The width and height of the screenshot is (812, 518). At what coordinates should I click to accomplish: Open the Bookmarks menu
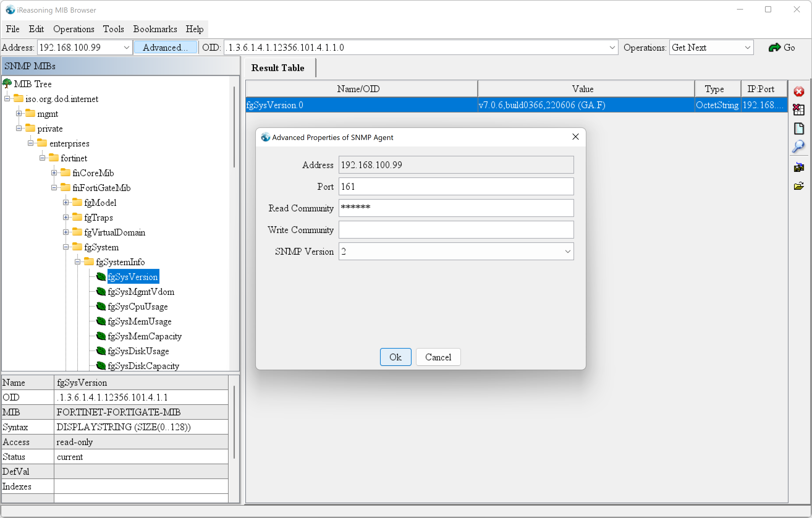(x=155, y=29)
